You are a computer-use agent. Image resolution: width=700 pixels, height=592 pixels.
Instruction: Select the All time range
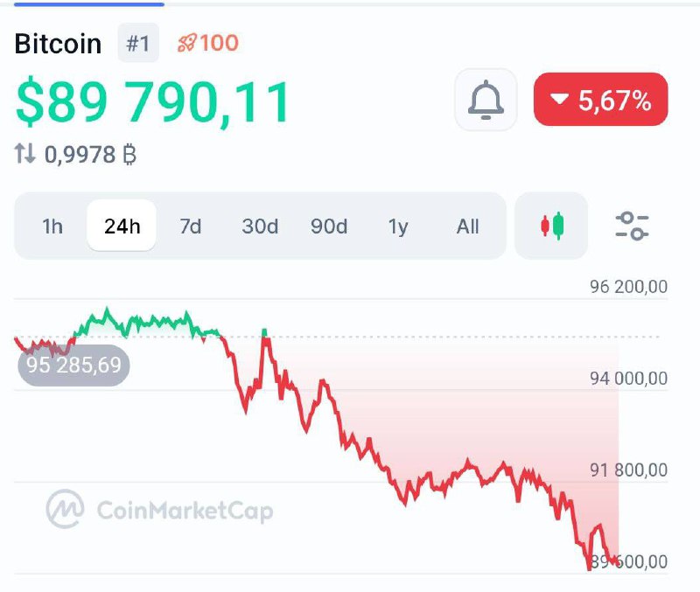[x=467, y=226]
